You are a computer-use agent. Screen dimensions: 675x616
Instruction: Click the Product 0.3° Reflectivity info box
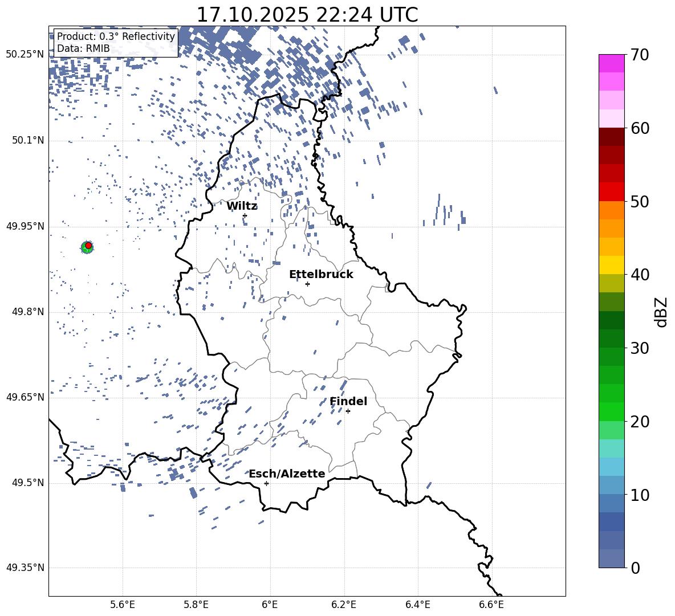point(116,43)
